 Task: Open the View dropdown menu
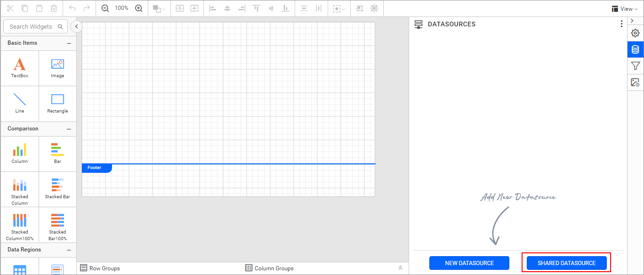coord(625,8)
